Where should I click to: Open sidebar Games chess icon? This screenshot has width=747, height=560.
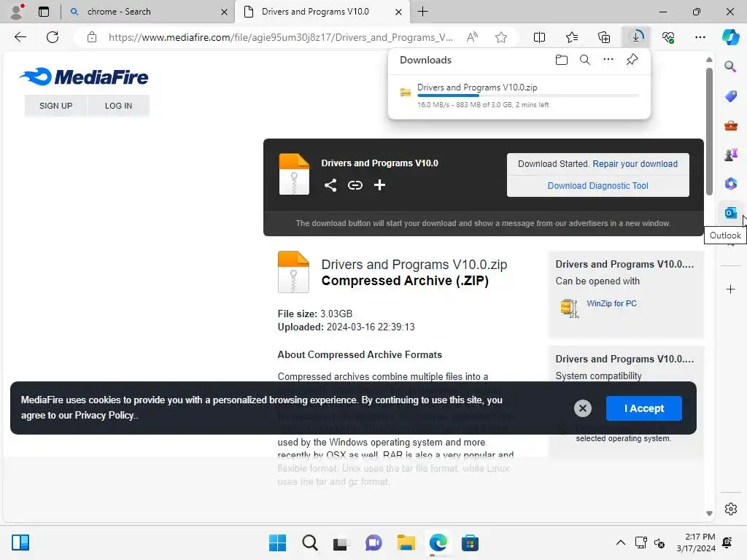730,155
